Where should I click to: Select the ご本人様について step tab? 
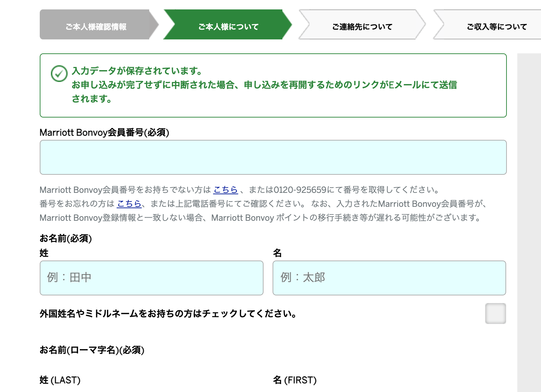click(x=228, y=27)
